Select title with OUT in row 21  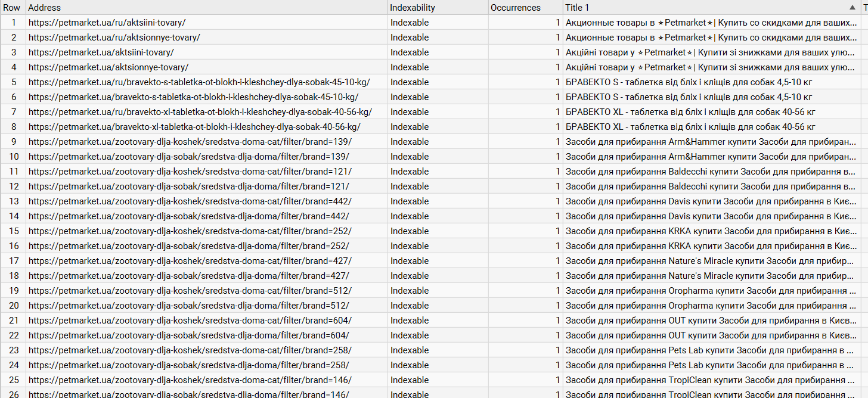[711, 321]
